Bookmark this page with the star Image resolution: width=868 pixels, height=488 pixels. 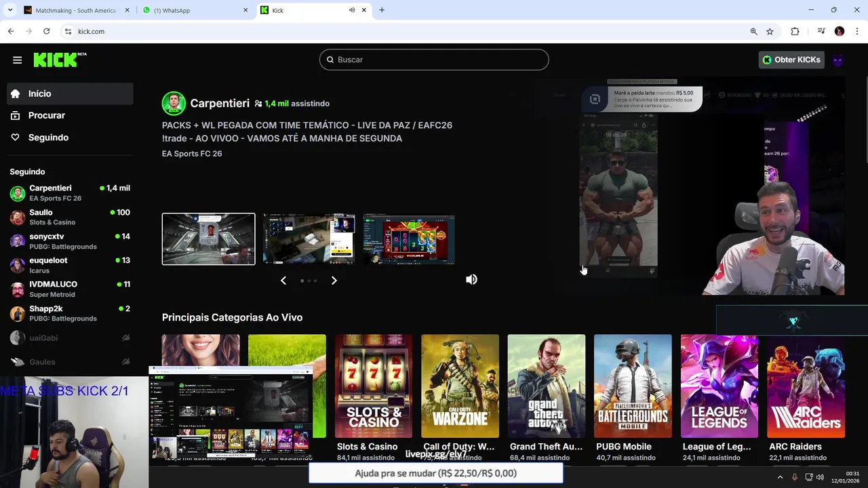point(770,31)
